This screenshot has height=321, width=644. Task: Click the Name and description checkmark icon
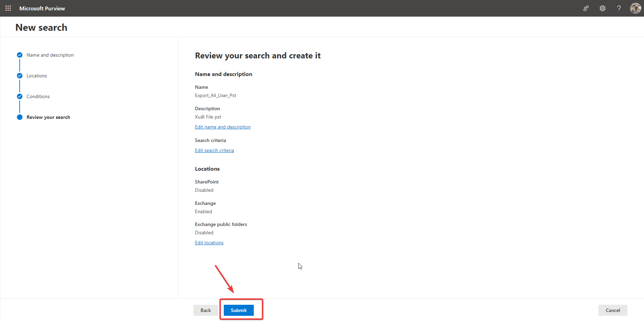20,55
